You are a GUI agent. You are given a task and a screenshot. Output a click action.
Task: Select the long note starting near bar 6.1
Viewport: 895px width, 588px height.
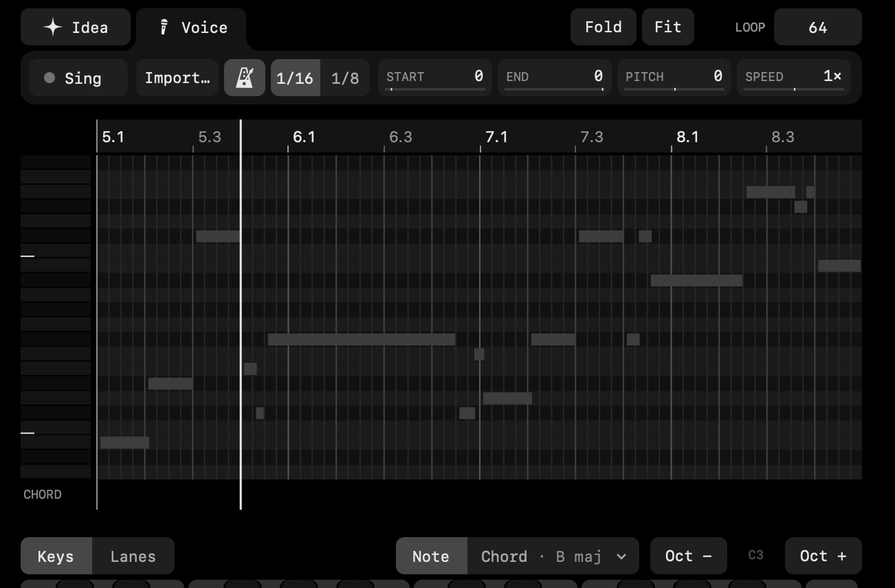click(361, 339)
